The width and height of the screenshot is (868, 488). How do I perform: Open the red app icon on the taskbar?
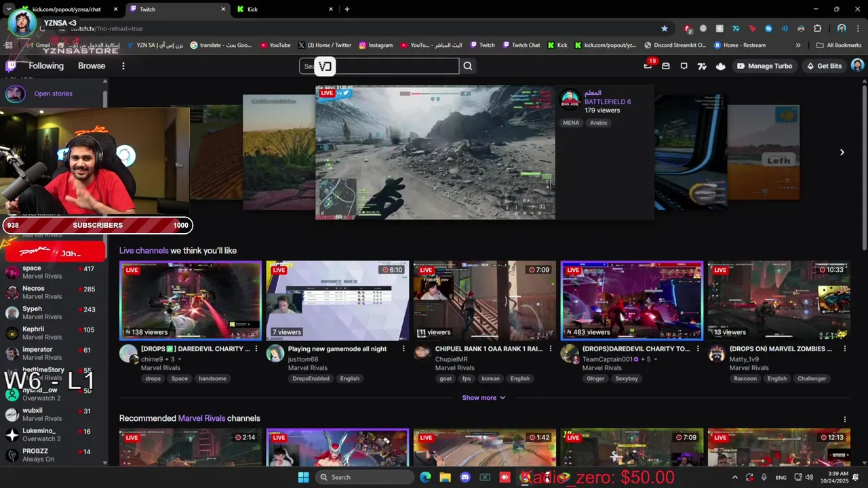[x=505, y=477]
